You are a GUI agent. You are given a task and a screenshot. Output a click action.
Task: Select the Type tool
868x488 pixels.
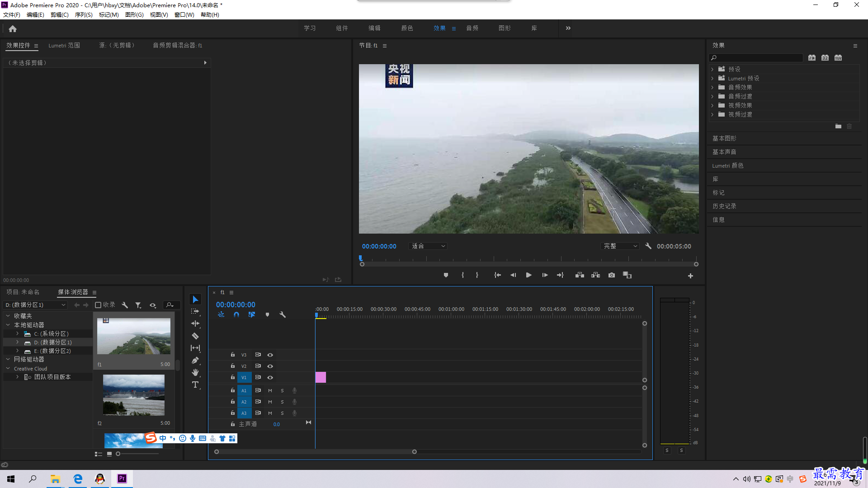(195, 385)
